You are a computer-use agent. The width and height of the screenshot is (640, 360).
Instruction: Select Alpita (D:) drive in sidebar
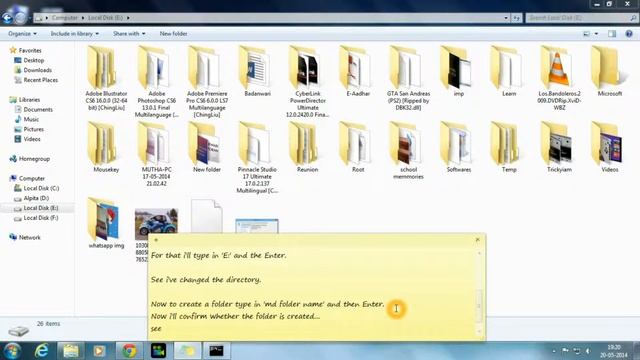36,198
